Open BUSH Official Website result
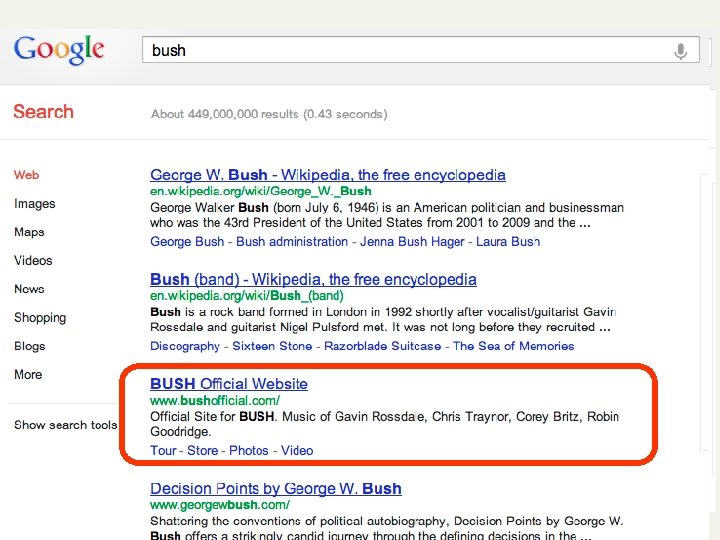Image resolution: width=720 pixels, height=540 pixels. 229,384
